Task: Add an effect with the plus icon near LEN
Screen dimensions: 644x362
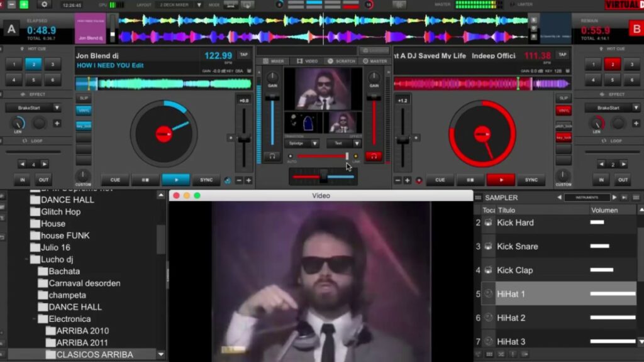Action: (57, 123)
